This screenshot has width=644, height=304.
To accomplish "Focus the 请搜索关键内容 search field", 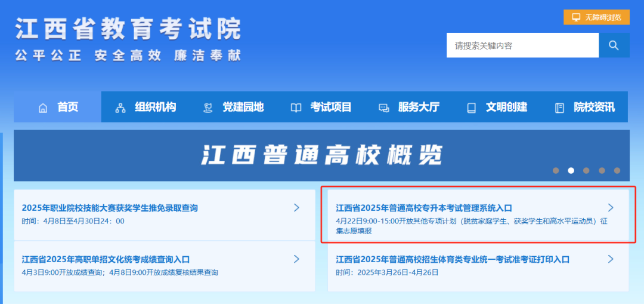I will pyautogui.click(x=522, y=45).
